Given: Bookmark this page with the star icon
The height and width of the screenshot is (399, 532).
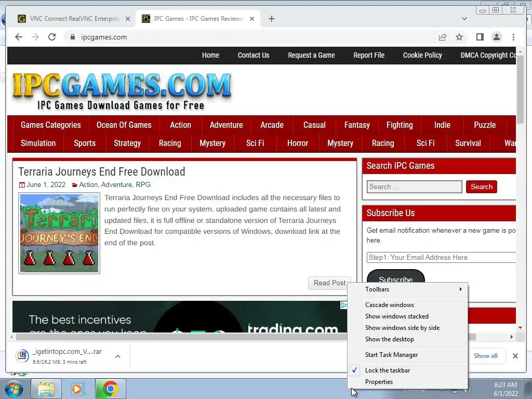Looking at the screenshot, I should coord(459,37).
